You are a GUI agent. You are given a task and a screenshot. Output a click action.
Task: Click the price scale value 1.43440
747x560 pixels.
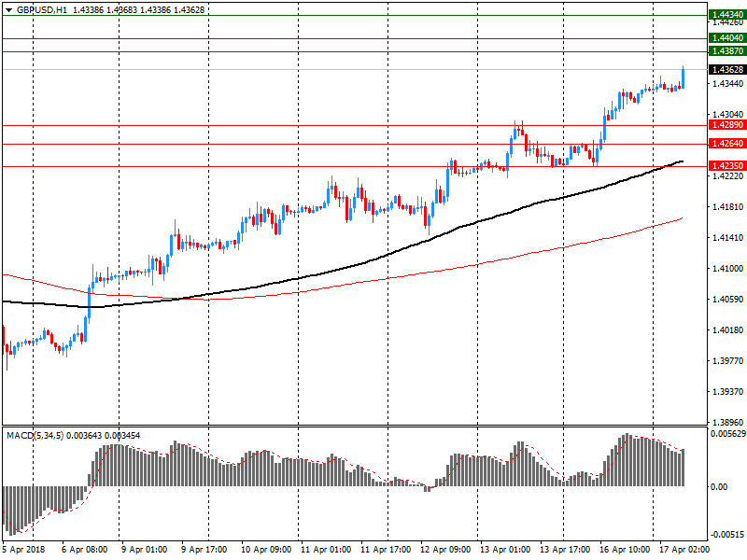[727, 84]
